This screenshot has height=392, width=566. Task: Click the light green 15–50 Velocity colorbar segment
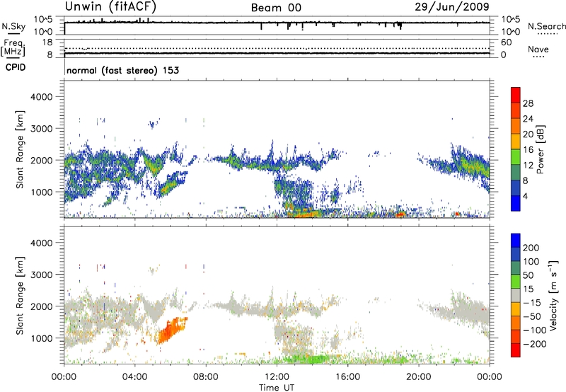click(516, 282)
